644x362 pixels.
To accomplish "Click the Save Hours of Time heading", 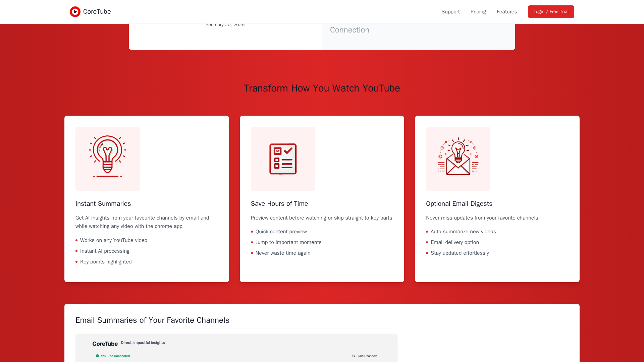I will click(x=279, y=204).
